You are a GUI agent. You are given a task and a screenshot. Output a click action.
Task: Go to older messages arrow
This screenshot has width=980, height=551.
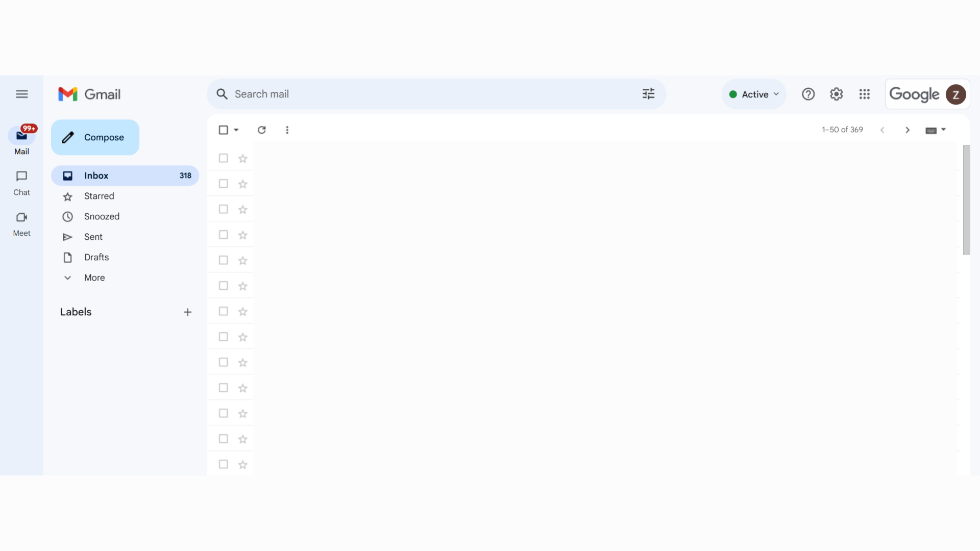coord(907,130)
